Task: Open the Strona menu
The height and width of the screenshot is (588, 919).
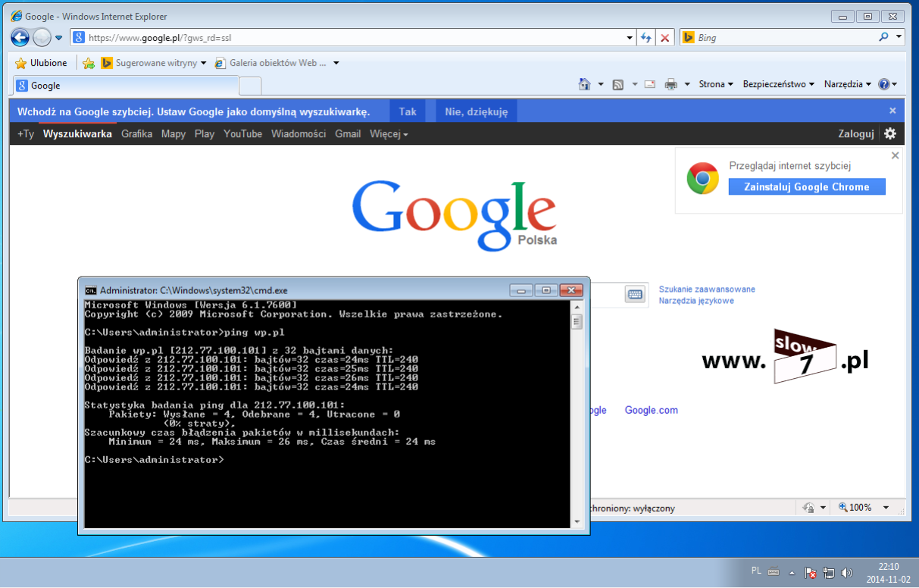Action: (716, 84)
